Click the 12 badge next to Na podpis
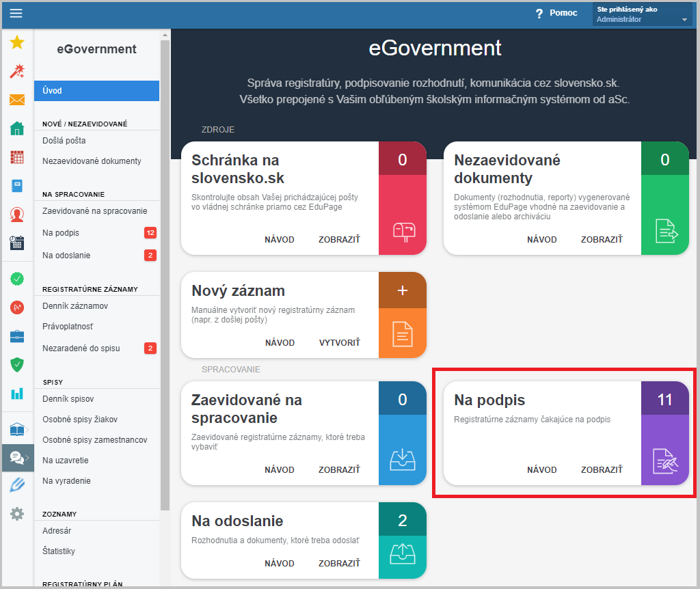700x589 pixels. click(150, 233)
